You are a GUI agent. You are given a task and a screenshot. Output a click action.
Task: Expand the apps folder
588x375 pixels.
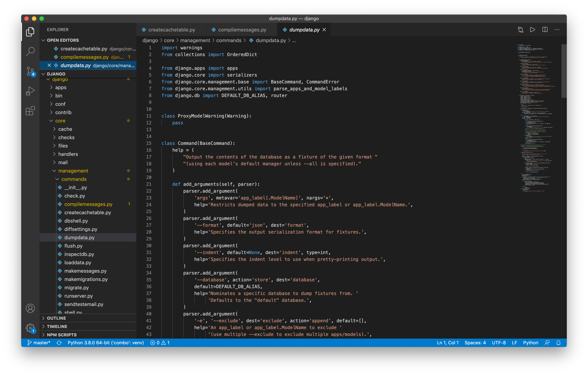pos(88,87)
